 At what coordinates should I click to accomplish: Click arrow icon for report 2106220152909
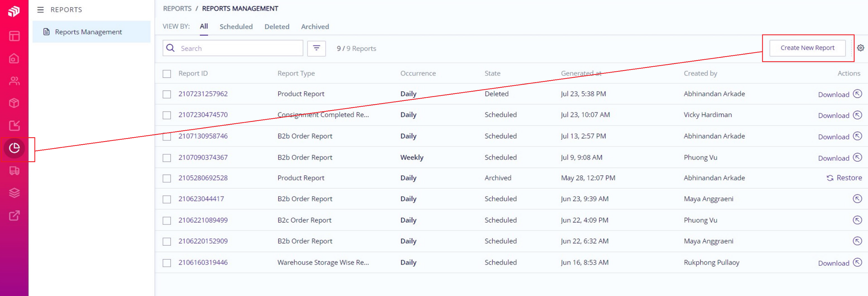857,241
